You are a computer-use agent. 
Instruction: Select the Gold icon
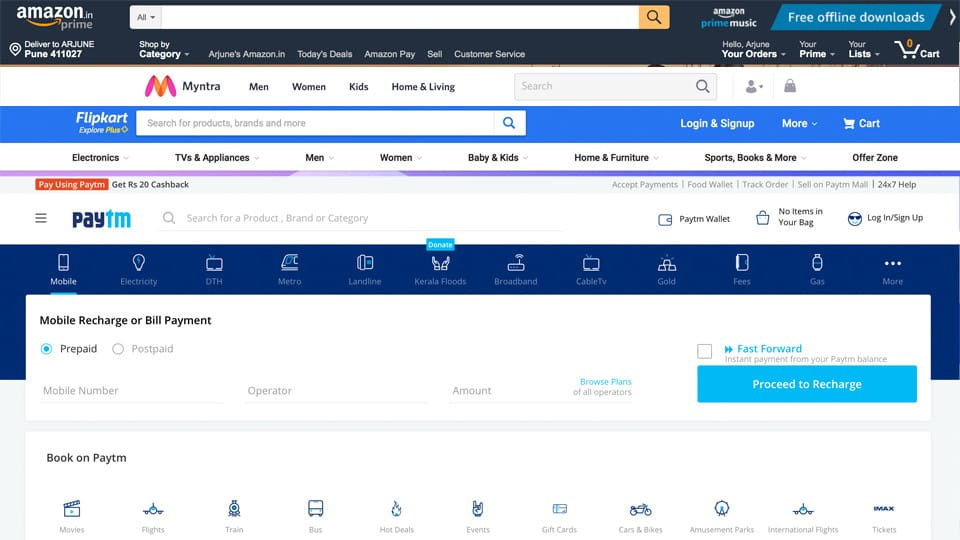(667, 263)
